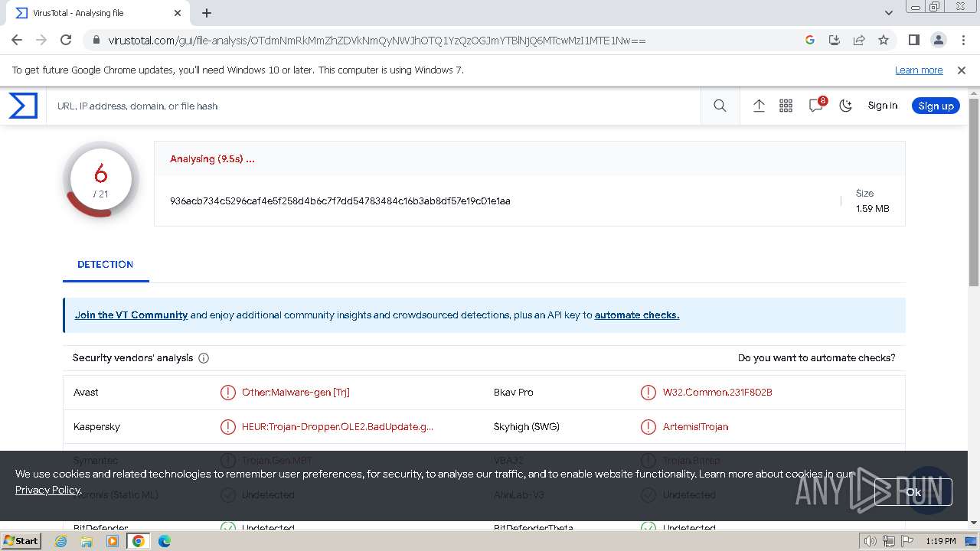Open the Privacy Policy link
The image size is (980, 551).
[x=47, y=490]
